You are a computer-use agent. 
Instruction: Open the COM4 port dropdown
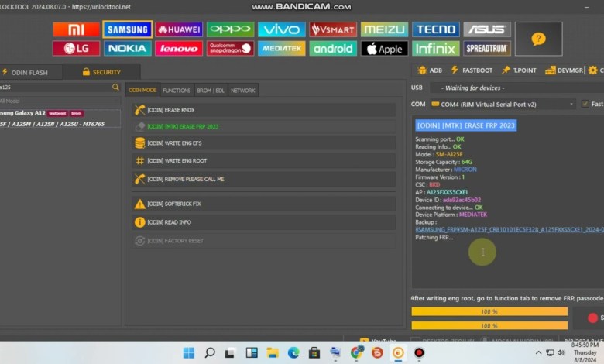(x=503, y=104)
